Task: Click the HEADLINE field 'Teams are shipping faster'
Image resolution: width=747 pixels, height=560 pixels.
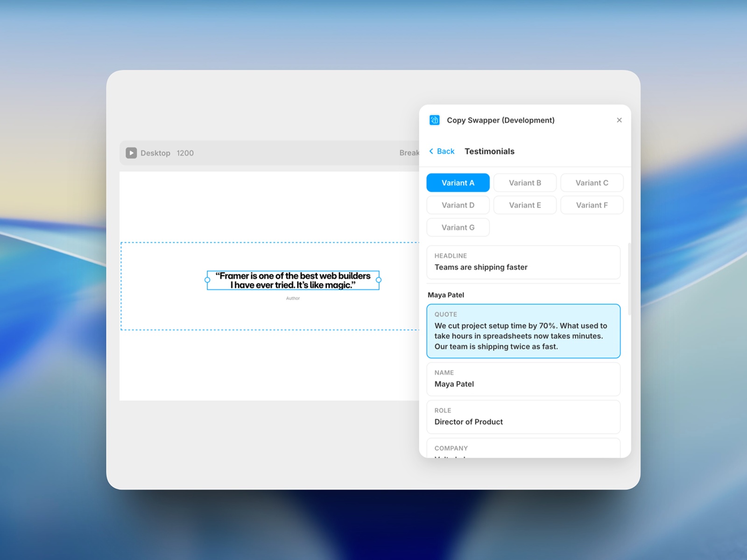Action: [x=523, y=262]
